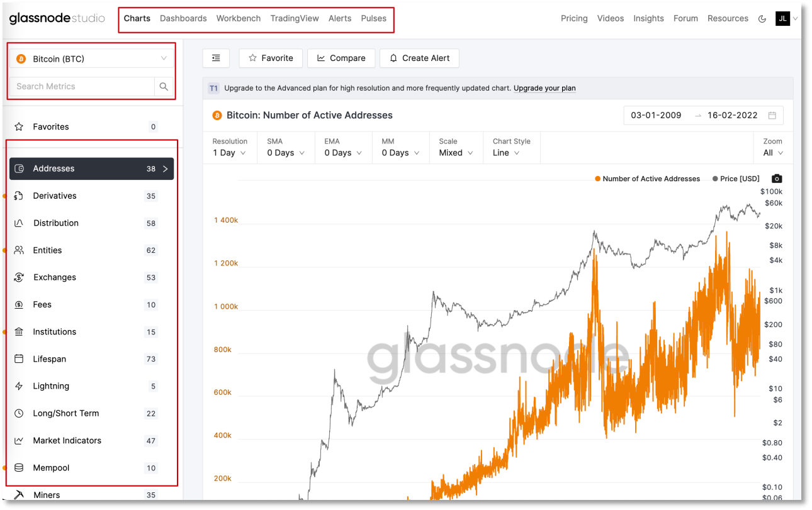Toggle Number of Active Addresses legend series
Image resolution: width=812 pixels, height=510 pixels.
click(647, 179)
